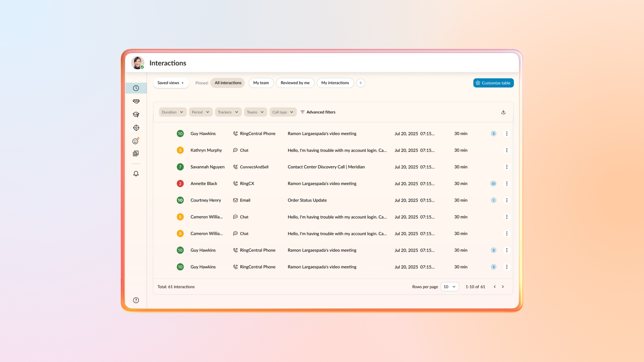Download table using export icon

[503, 112]
